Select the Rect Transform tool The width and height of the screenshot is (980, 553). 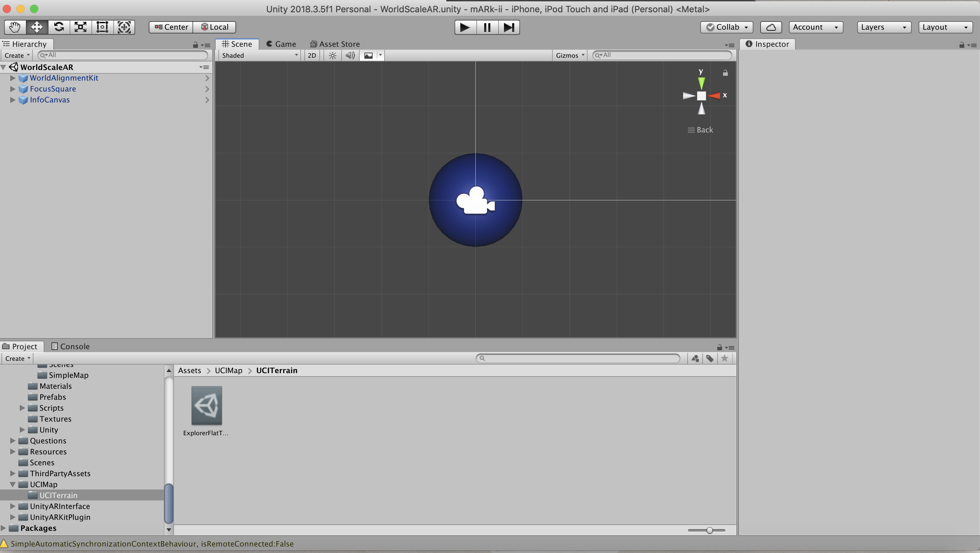[x=102, y=27]
